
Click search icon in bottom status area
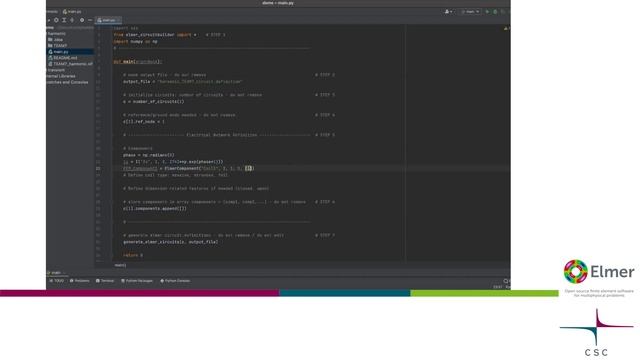(506, 281)
